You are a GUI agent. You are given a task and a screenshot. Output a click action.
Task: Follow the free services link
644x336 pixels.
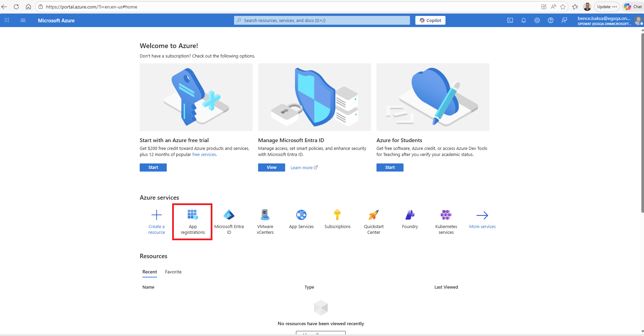[204, 155]
